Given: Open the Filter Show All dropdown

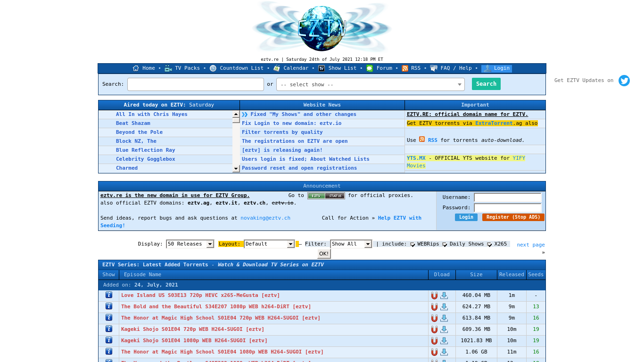Looking at the screenshot, I should point(351,244).
